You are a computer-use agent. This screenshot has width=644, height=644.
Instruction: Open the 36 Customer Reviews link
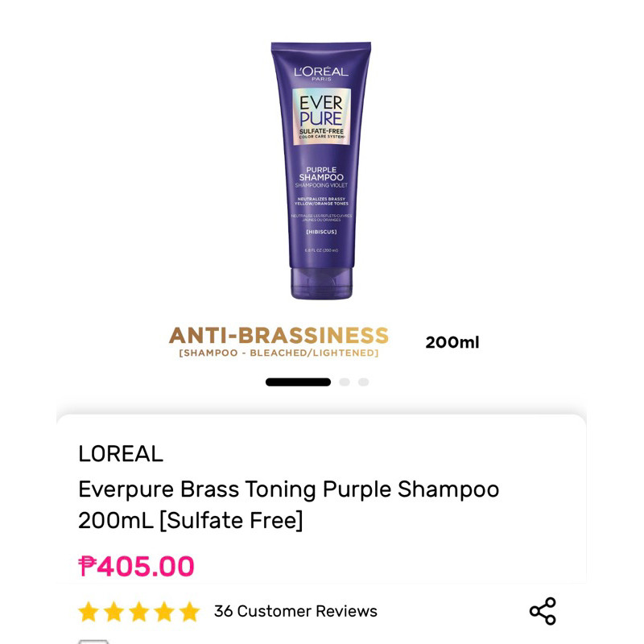click(x=295, y=611)
